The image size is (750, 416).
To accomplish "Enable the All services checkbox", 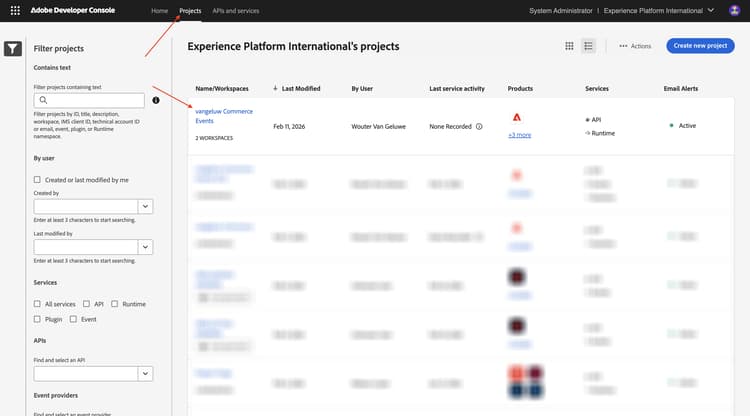I will pos(38,304).
